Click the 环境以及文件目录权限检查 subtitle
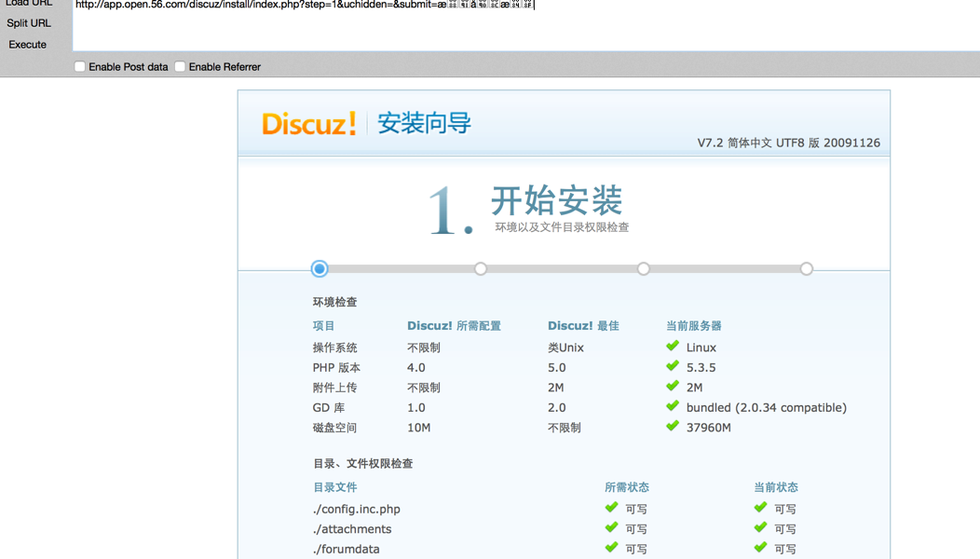The height and width of the screenshot is (559, 980). 562,227
